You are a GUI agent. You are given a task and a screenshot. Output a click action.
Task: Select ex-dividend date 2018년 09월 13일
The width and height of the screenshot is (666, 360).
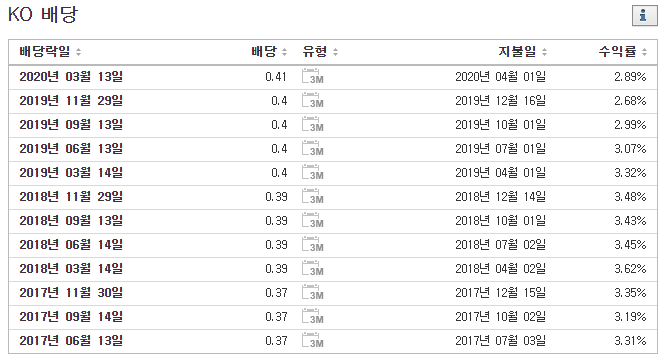(x=71, y=220)
